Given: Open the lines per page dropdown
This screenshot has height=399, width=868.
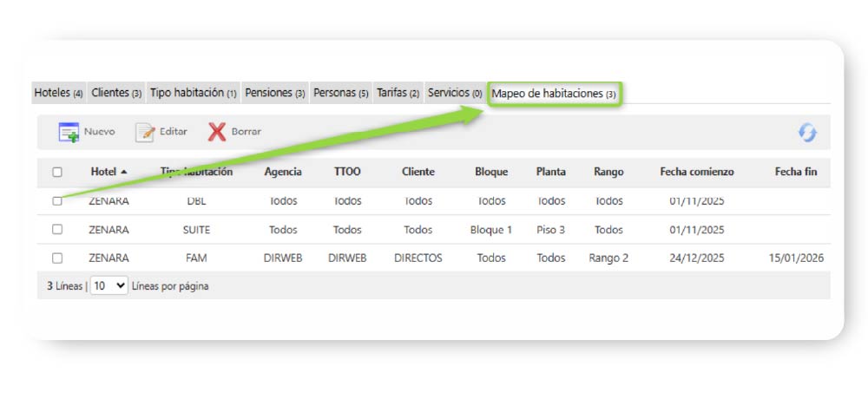Looking at the screenshot, I should (108, 285).
